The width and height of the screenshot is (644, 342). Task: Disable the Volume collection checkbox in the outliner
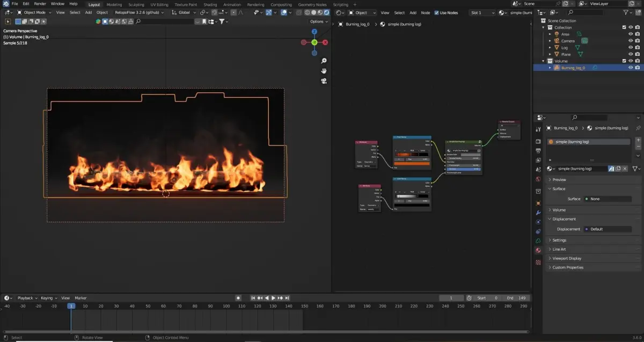(624, 61)
